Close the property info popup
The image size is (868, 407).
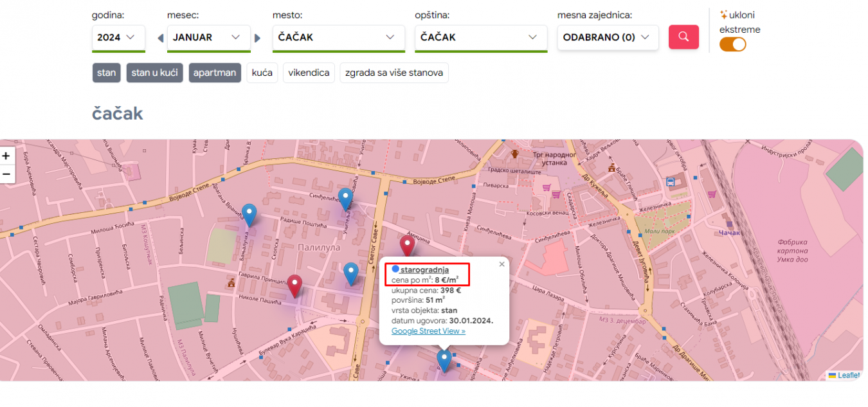click(502, 264)
